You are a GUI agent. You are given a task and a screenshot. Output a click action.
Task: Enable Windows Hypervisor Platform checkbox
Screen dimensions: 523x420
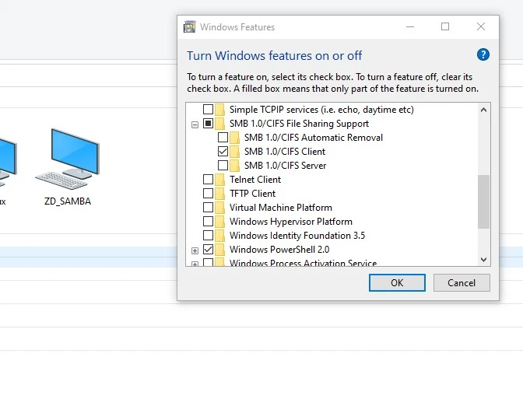point(208,222)
